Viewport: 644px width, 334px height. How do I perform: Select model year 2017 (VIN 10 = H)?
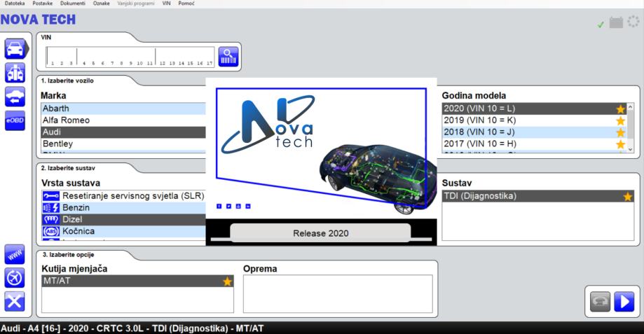(x=535, y=144)
